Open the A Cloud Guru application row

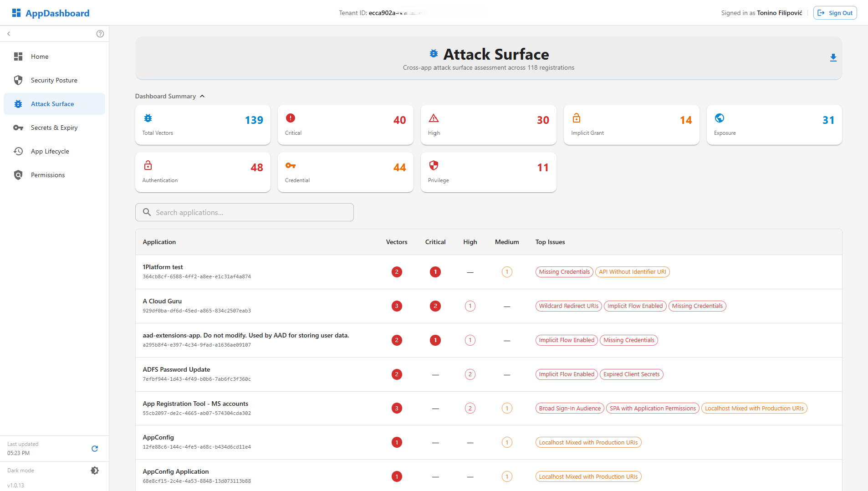point(162,301)
